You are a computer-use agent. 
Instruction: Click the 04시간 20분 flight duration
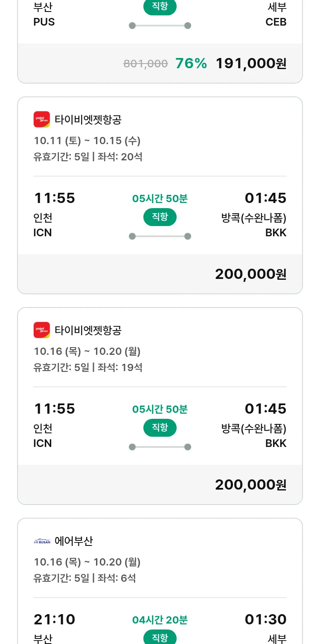pos(160,620)
